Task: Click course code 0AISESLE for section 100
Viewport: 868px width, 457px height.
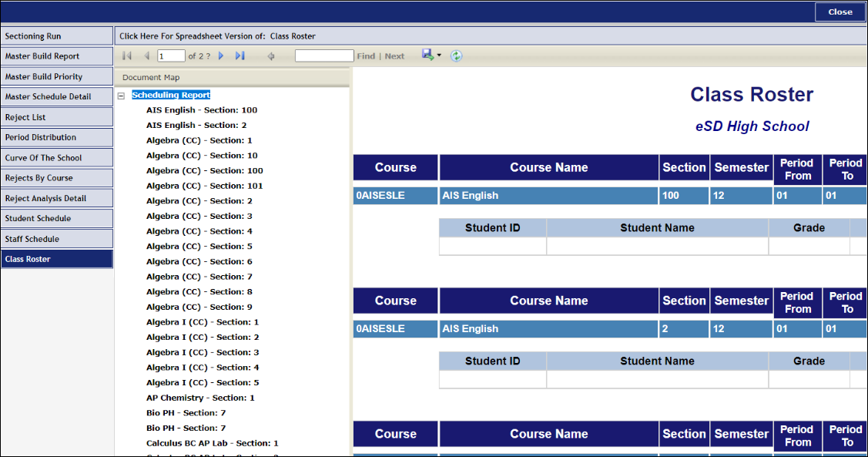Action: [380, 196]
